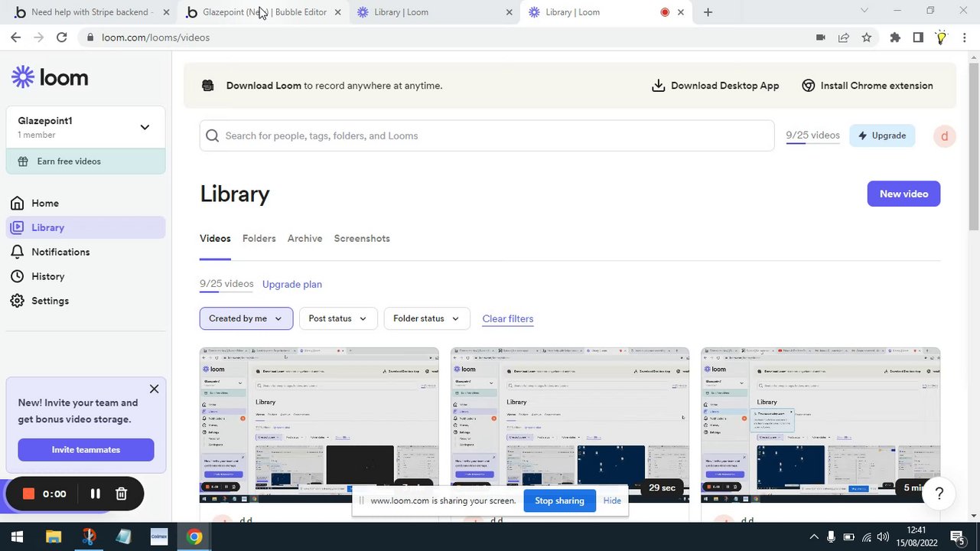Image resolution: width=980 pixels, height=551 pixels.
Task: Show hidden system tray icons
Action: [x=813, y=537]
